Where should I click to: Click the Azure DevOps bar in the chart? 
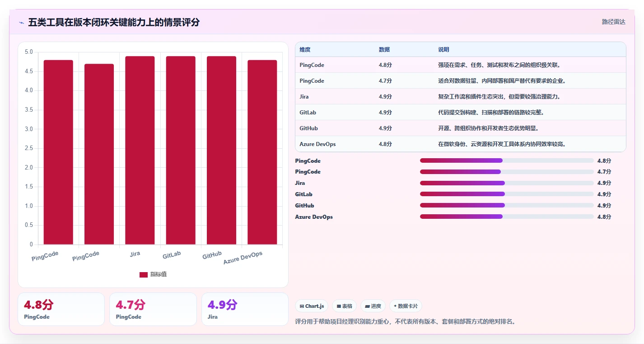click(x=262, y=152)
